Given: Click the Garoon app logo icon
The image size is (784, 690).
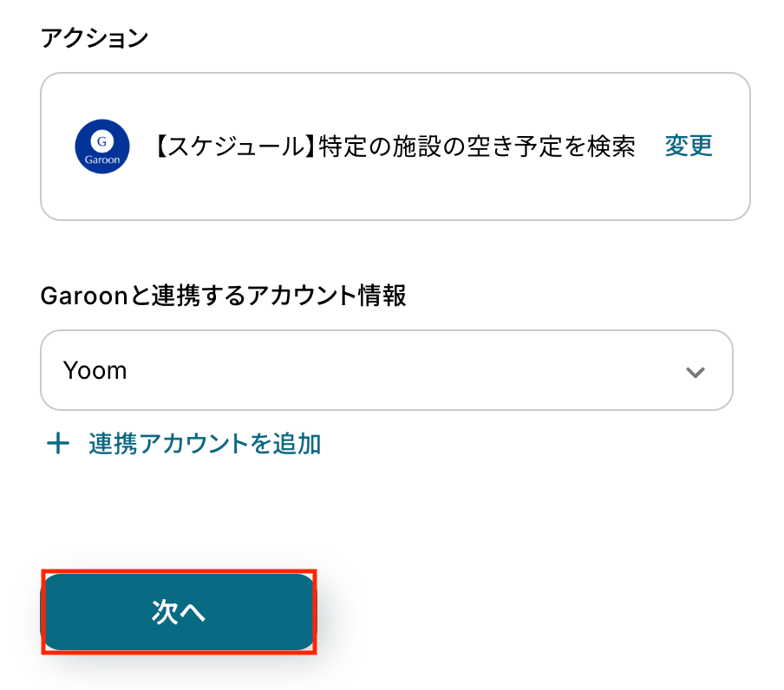Looking at the screenshot, I should [102, 146].
